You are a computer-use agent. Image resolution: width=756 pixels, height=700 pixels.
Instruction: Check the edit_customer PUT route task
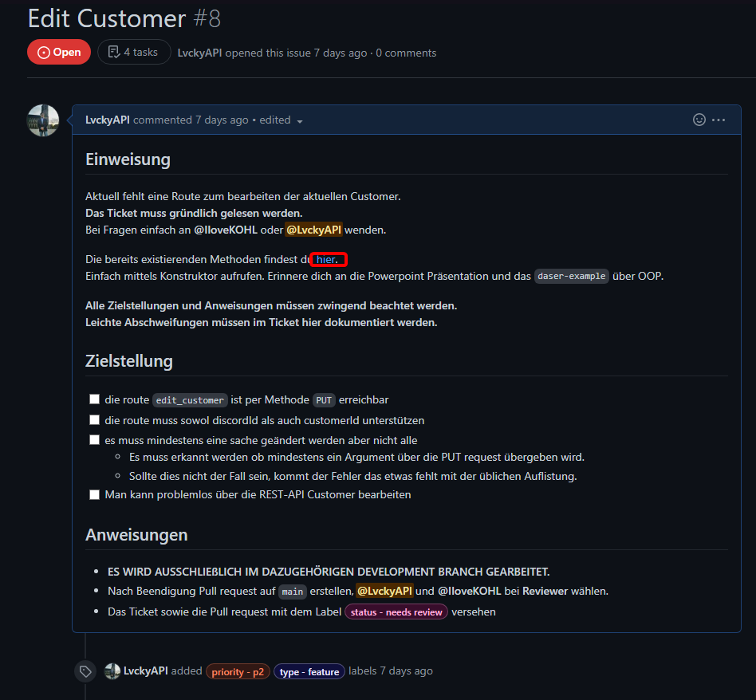pyautogui.click(x=94, y=399)
